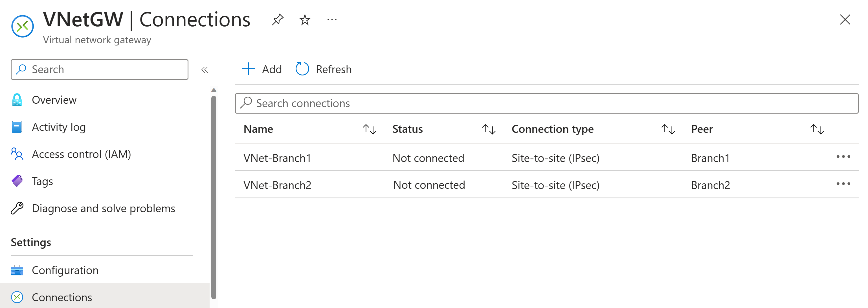Open the Overview menu item
This screenshot has width=868, height=308.
click(54, 100)
